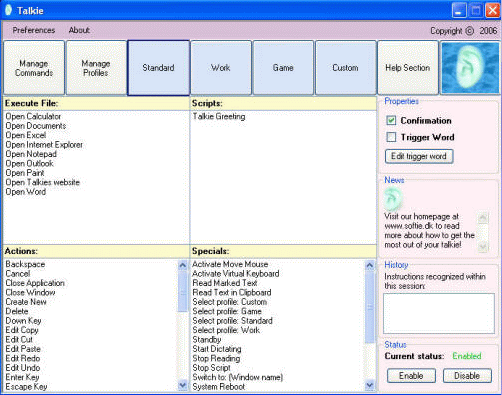Select the System Reboot special
Viewport: 502px width, 395px height.
tap(219, 387)
